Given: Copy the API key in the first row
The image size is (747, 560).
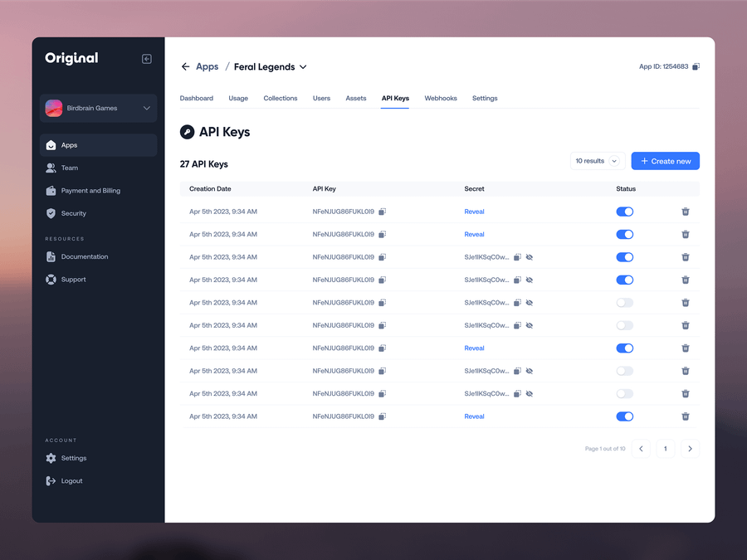Looking at the screenshot, I should [x=383, y=212].
